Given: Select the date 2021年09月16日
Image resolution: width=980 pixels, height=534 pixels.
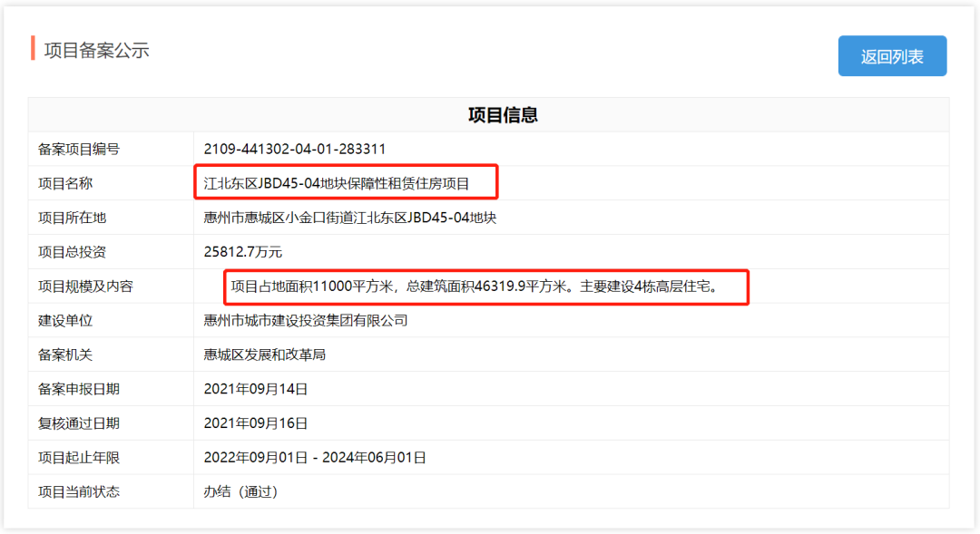Looking at the screenshot, I should pyautogui.click(x=256, y=424).
